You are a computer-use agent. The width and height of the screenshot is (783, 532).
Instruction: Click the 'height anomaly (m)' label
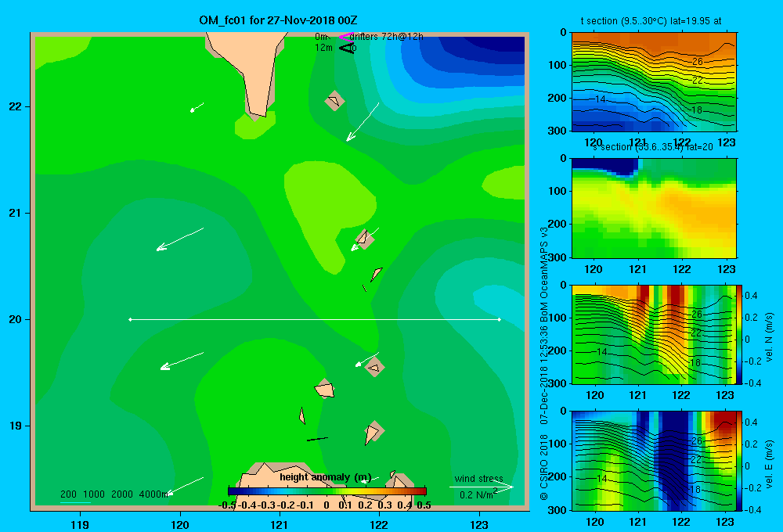click(325, 477)
